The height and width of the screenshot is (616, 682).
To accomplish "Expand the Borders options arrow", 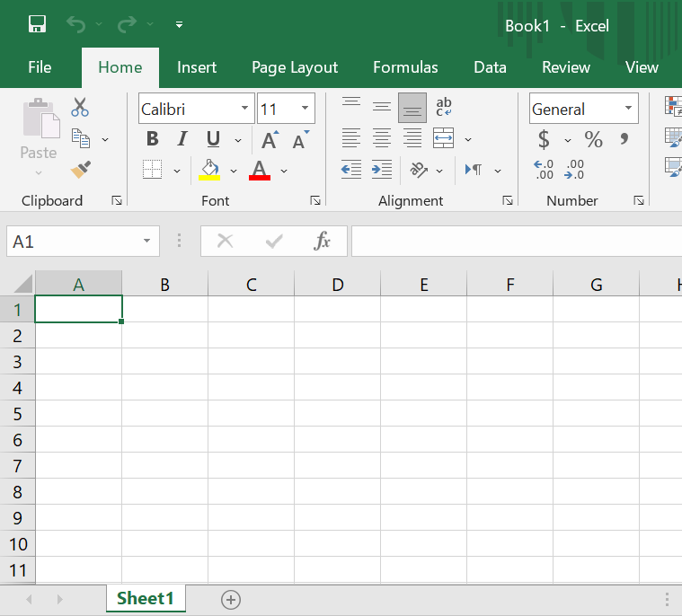I will pyautogui.click(x=177, y=171).
